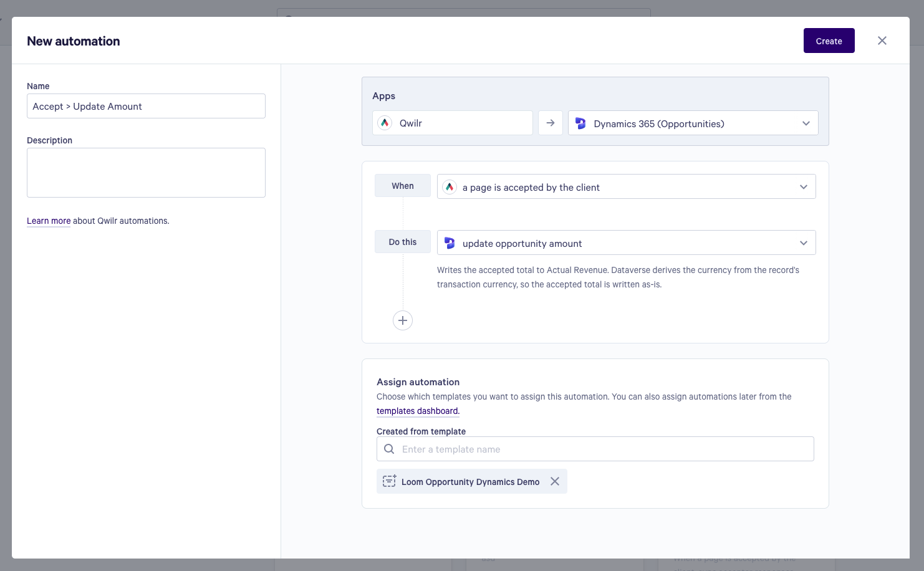This screenshot has width=924, height=571.
Task: Click the template icon on Loom chip
Action: pos(389,481)
